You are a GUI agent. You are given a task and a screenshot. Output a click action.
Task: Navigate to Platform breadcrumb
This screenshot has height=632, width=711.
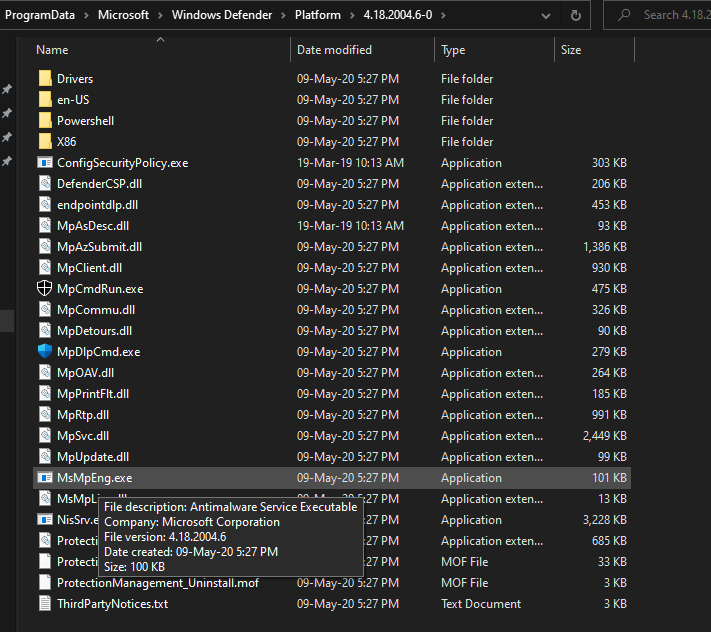317,15
